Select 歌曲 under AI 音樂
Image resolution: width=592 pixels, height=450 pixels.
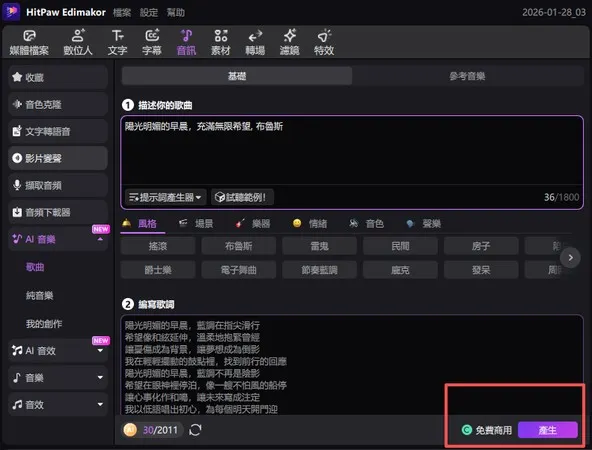pyautogui.click(x=35, y=267)
